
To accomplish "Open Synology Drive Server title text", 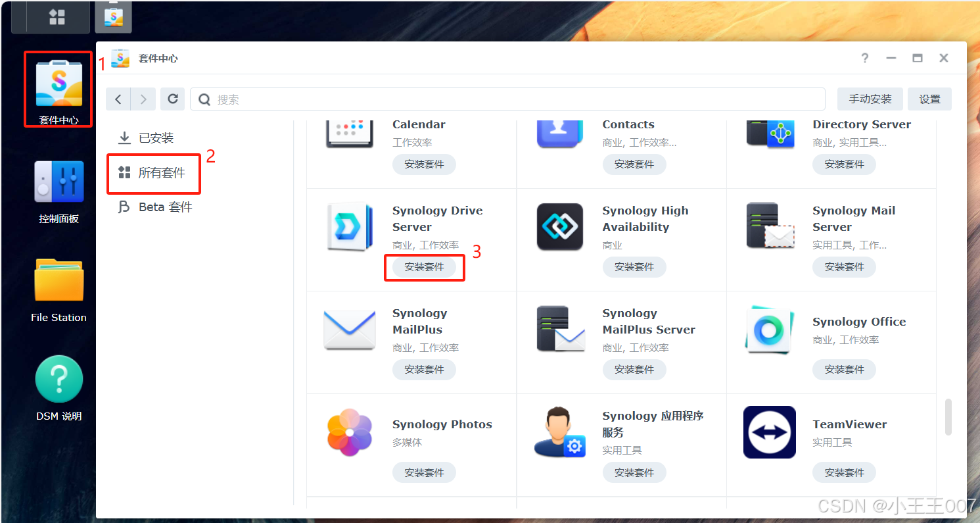I will 438,219.
